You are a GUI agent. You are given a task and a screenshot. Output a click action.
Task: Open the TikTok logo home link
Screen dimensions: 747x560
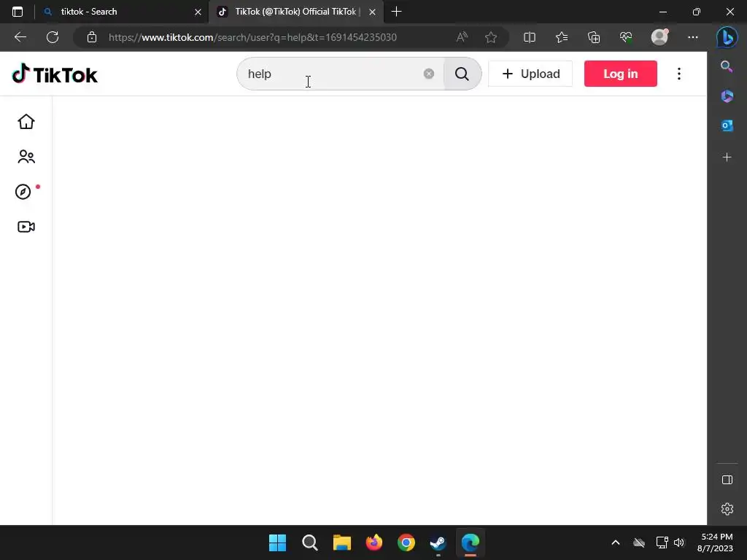(55, 74)
